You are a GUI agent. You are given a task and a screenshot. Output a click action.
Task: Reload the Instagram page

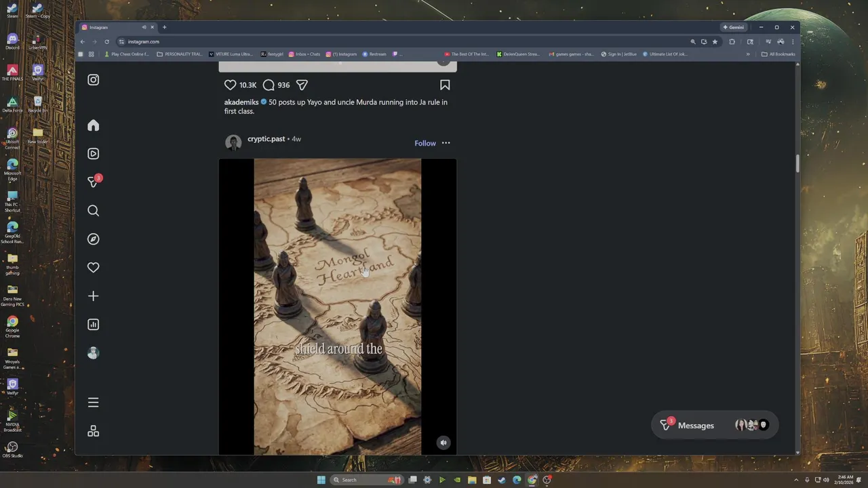(x=106, y=41)
